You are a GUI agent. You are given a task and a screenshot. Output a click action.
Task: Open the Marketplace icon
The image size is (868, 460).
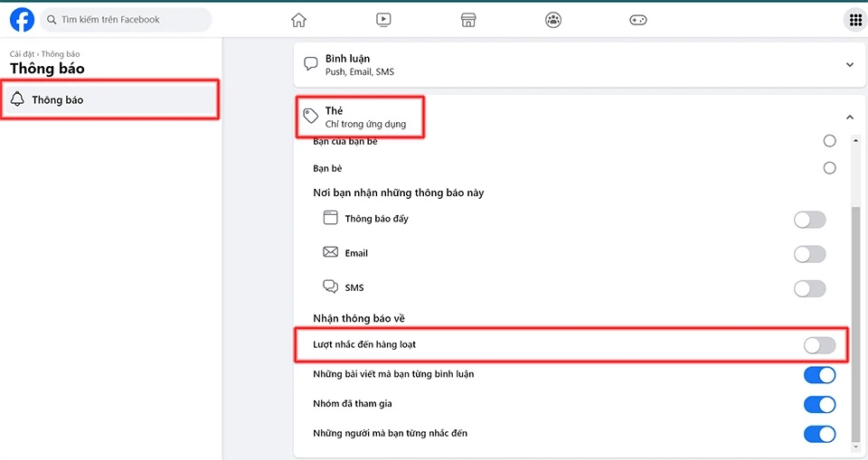pos(468,20)
